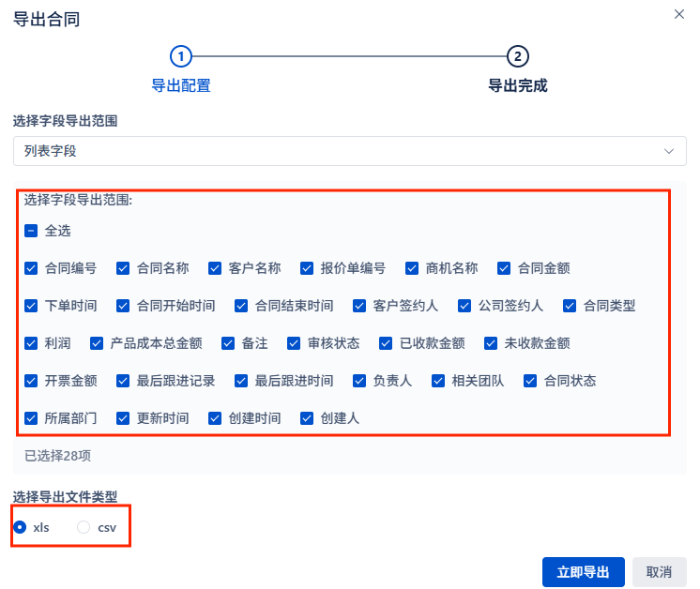The image size is (700, 589).
Task: Open the 列表字段 dropdown
Action: pyautogui.click(x=350, y=151)
